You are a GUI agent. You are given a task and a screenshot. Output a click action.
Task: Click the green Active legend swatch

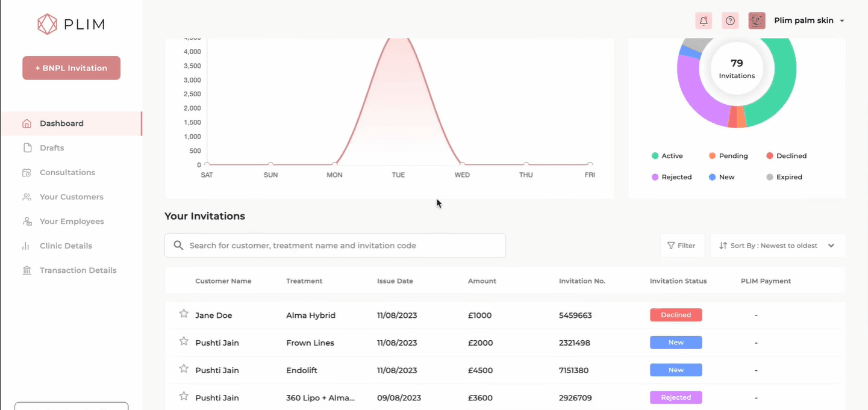tap(655, 156)
